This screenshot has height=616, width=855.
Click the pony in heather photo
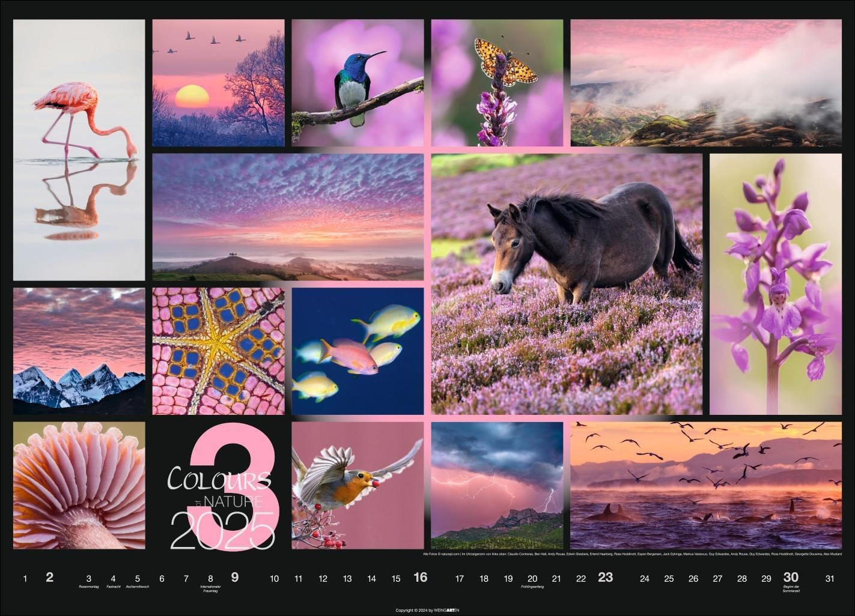click(x=567, y=284)
